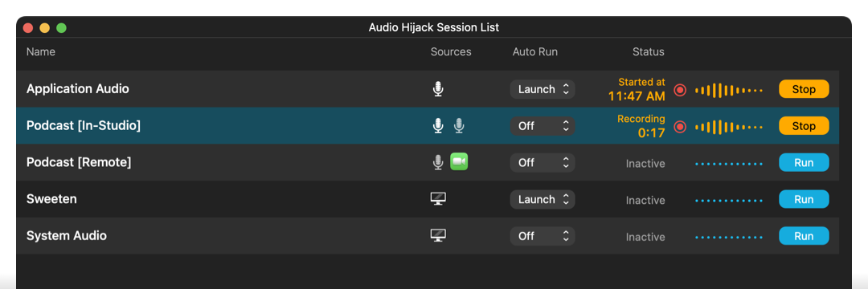
Task: Click the microphone icon in Podcast [Remote] row
Action: pos(438,162)
